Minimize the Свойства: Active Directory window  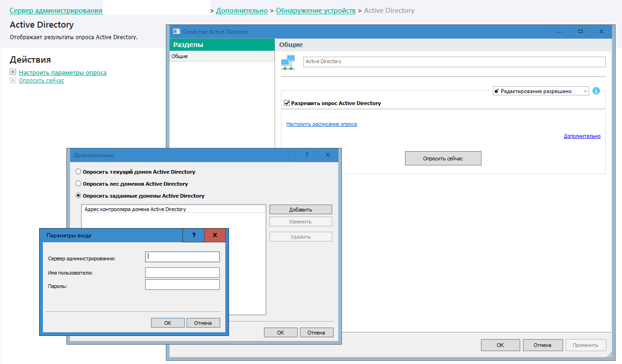tap(559, 32)
